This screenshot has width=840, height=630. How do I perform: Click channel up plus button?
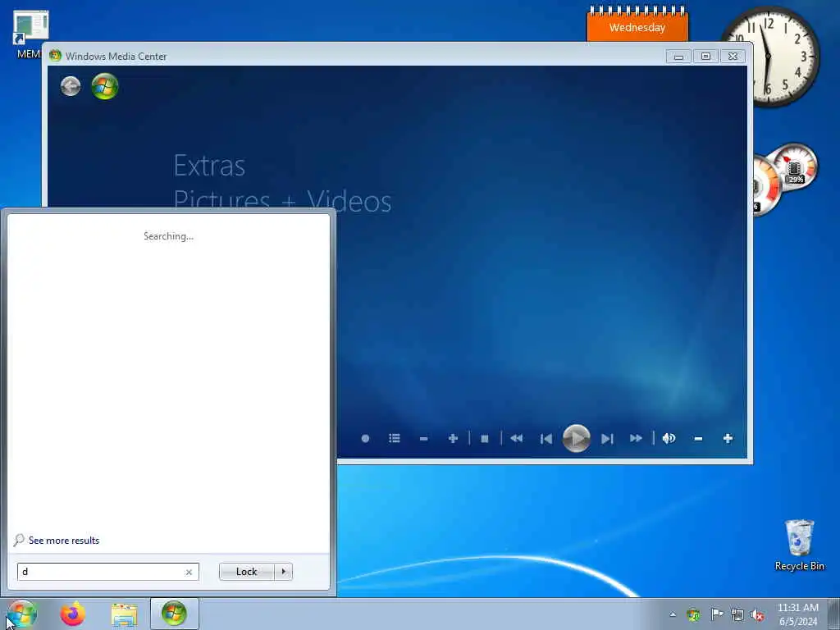click(x=453, y=438)
